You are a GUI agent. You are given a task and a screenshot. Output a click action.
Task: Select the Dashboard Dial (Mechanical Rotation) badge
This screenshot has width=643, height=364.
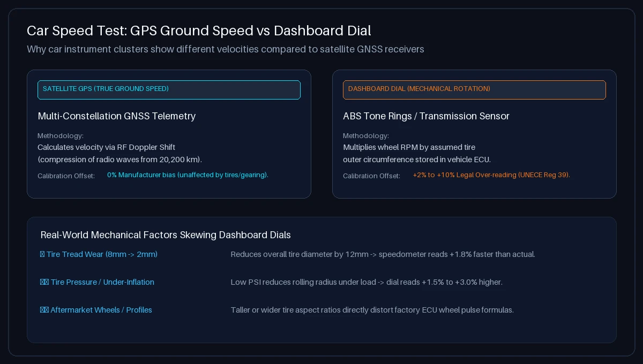point(474,89)
